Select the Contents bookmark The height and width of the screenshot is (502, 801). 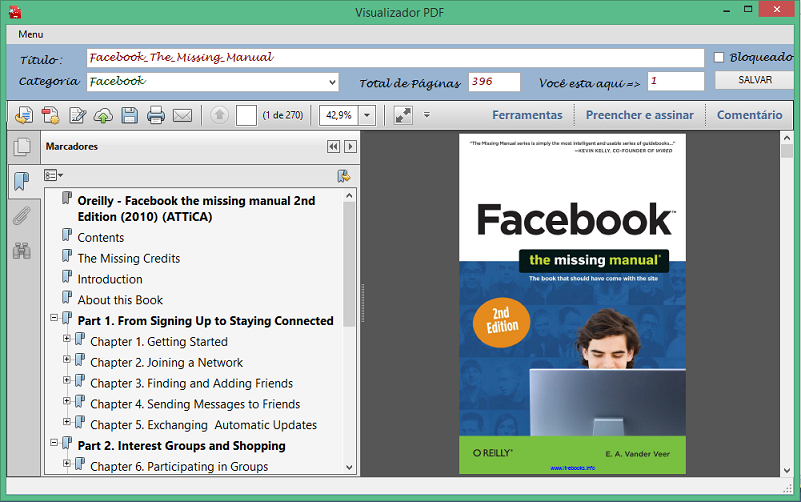[101, 238]
